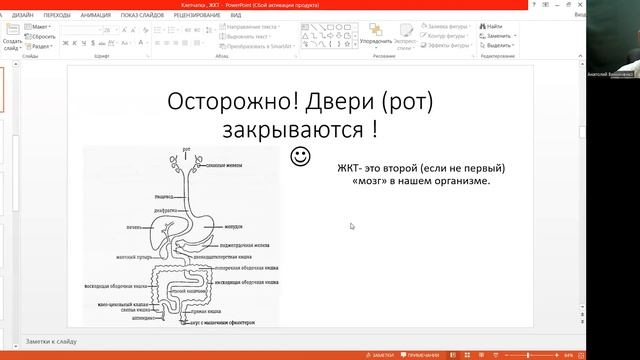Switch to Slide Sorter view
Screen dimensions: 640x360
click(467, 356)
